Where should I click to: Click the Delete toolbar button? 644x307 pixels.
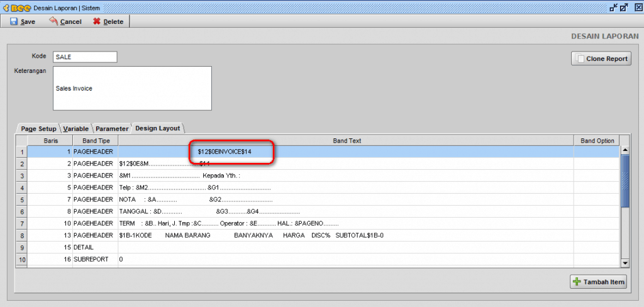point(108,21)
